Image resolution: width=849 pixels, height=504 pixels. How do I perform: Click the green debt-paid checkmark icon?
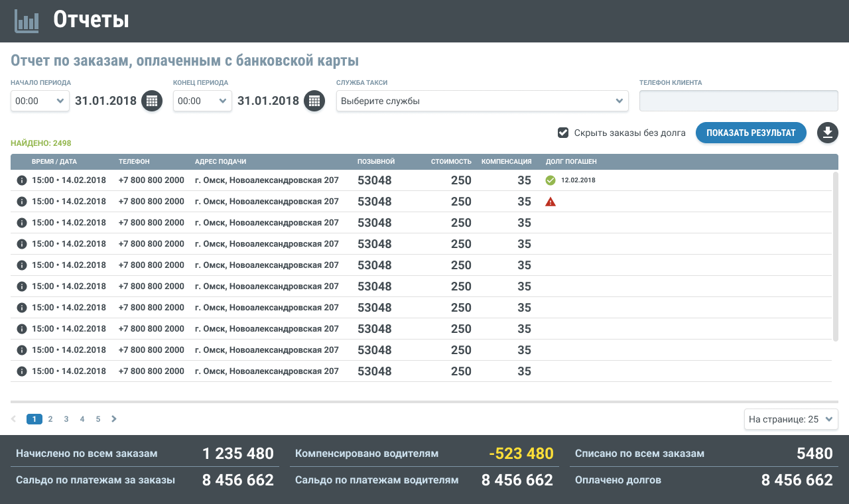pyautogui.click(x=551, y=180)
